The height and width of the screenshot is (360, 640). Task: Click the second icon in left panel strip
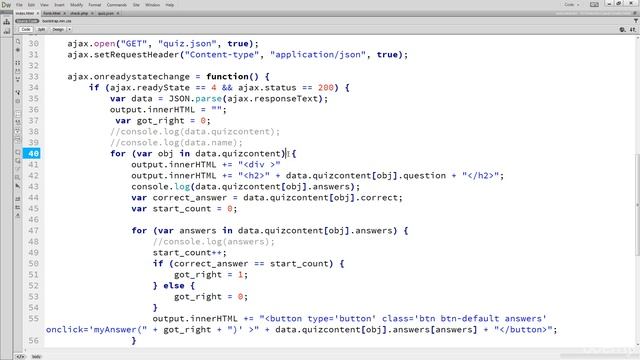(x=7, y=31)
